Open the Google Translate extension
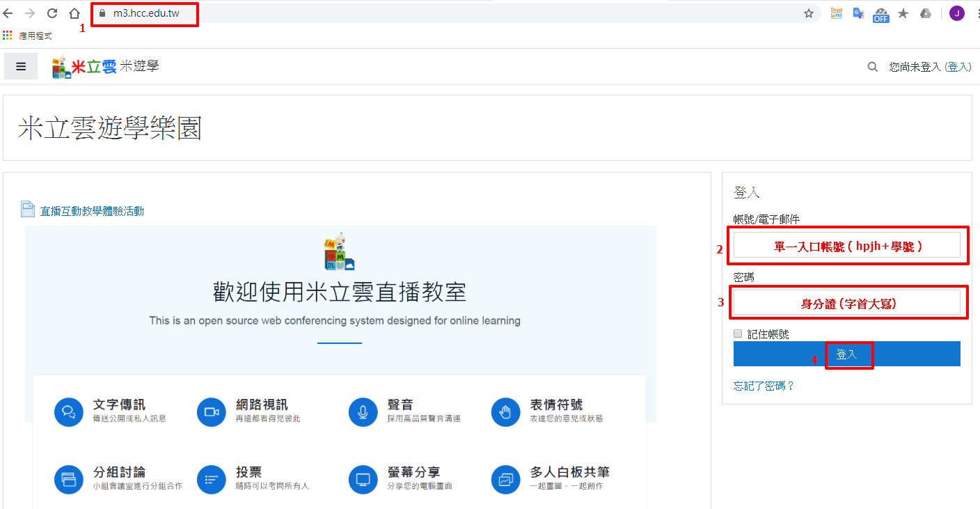The image size is (980, 509). [859, 13]
